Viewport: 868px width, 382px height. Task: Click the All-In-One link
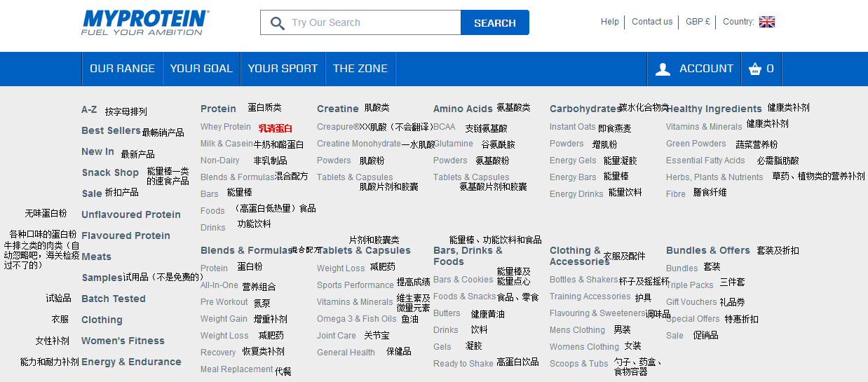click(x=219, y=285)
